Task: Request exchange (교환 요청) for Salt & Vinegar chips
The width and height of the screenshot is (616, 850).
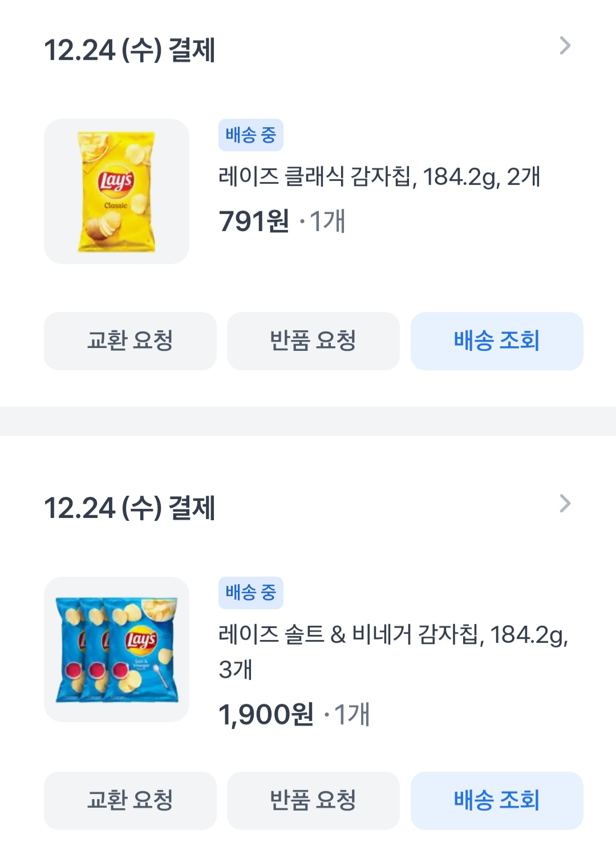Action: pyautogui.click(x=130, y=800)
